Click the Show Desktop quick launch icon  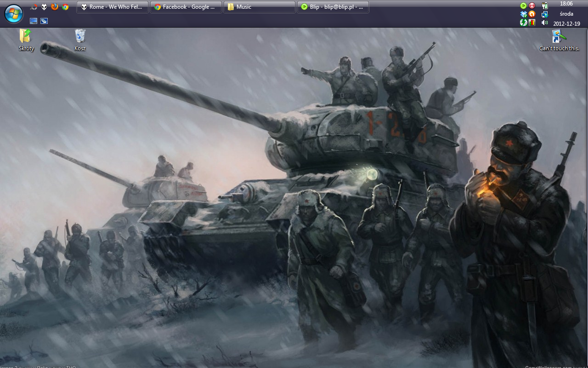click(x=34, y=21)
